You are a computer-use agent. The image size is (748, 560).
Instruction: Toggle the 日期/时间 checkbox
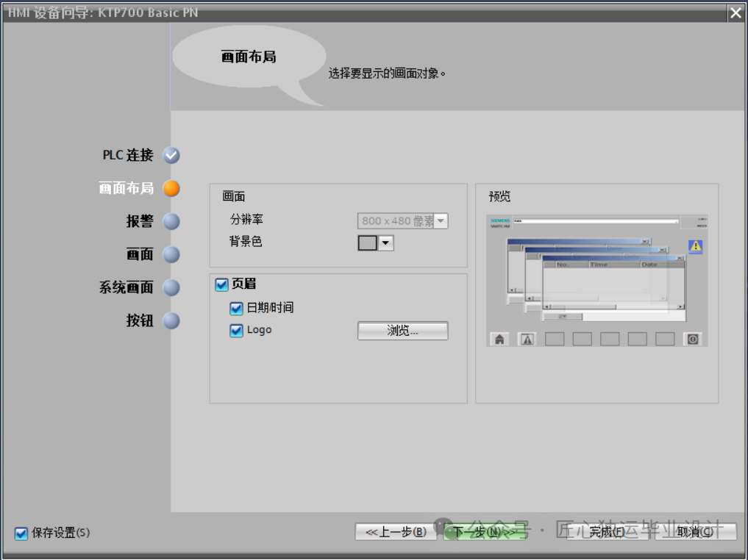(236, 309)
